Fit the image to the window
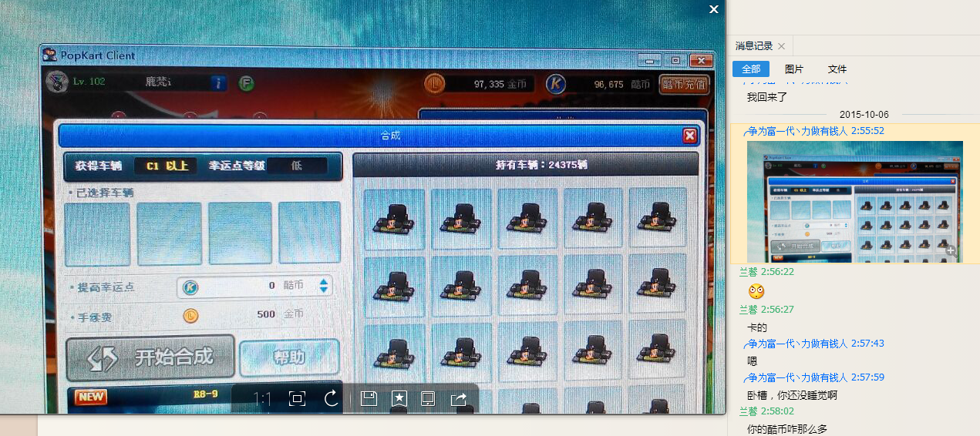Image resolution: width=980 pixels, height=436 pixels. [297, 398]
